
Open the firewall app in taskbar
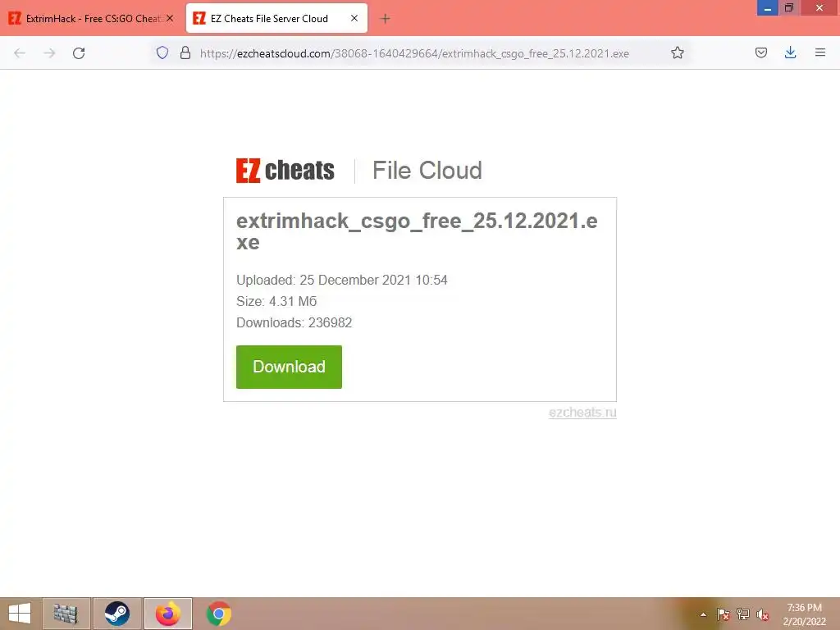coord(66,614)
